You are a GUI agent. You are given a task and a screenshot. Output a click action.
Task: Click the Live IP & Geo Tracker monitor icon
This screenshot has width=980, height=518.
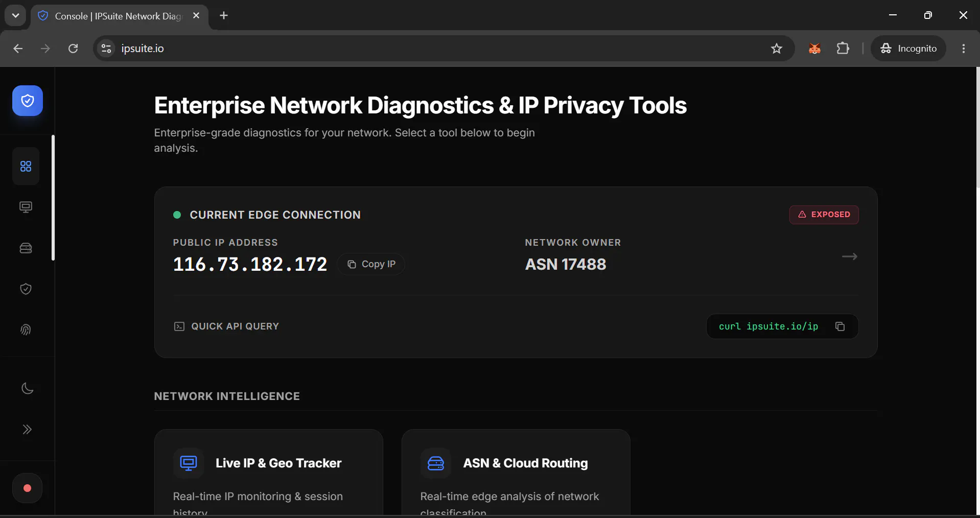pos(189,463)
